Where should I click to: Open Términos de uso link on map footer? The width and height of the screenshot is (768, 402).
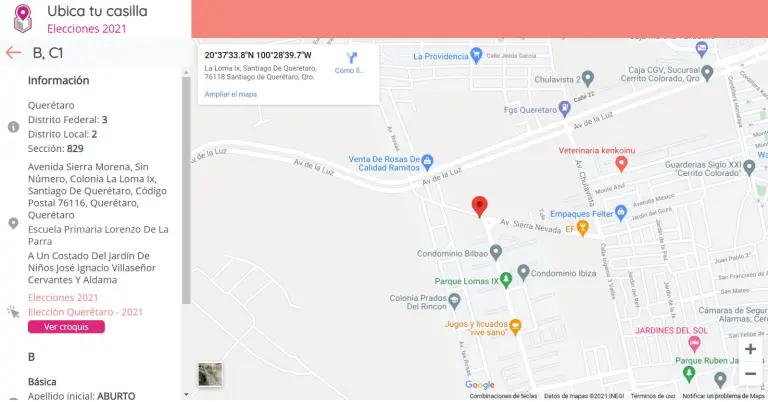click(652, 396)
